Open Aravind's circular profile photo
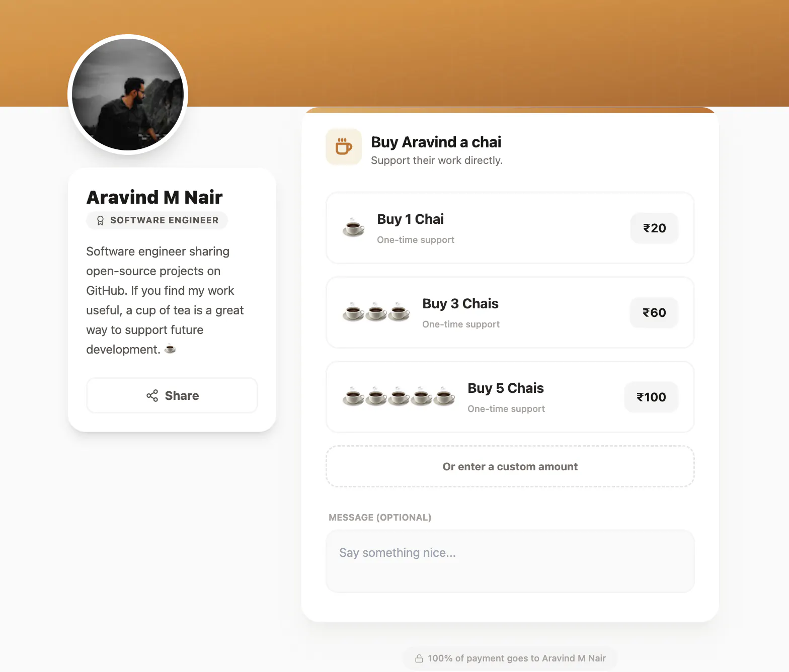The width and height of the screenshot is (789, 672). (128, 95)
